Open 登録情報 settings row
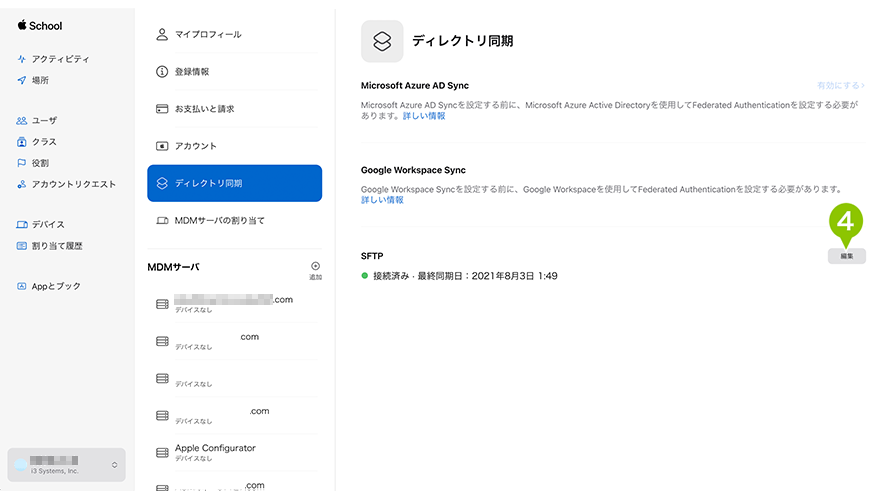 [235, 71]
